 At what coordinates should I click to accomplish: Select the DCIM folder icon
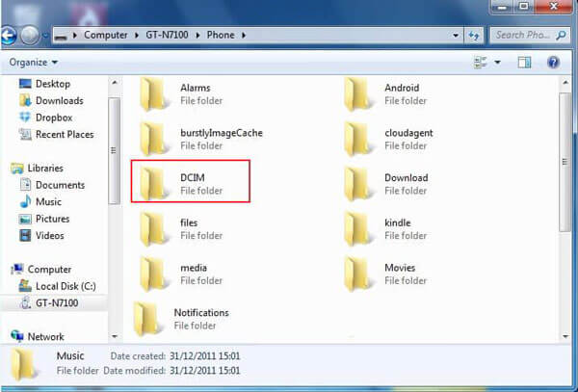152,184
